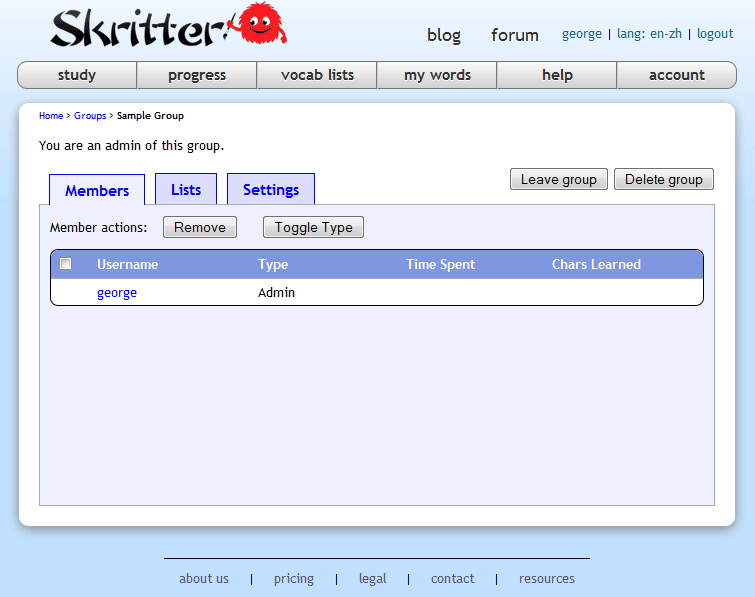The width and height of the screenshot is (755, 597).
Task: Follow the Groups breadcrumb link
Action: pos(90,116)
